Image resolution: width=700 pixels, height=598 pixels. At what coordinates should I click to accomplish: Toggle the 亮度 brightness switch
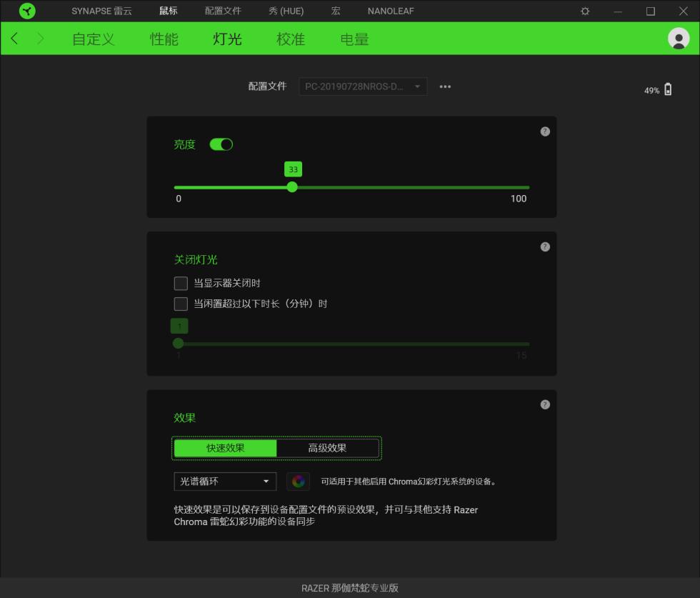(221, 144)
